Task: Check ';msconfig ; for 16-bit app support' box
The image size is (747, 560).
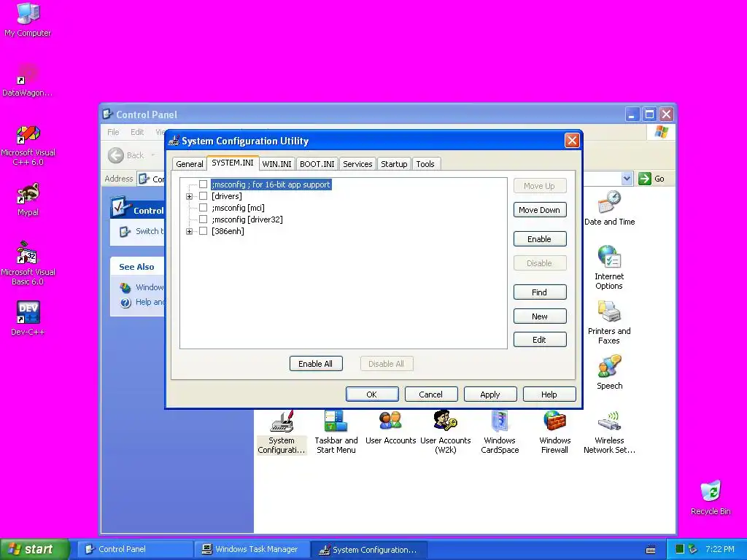Action: [x=203, y=184]
